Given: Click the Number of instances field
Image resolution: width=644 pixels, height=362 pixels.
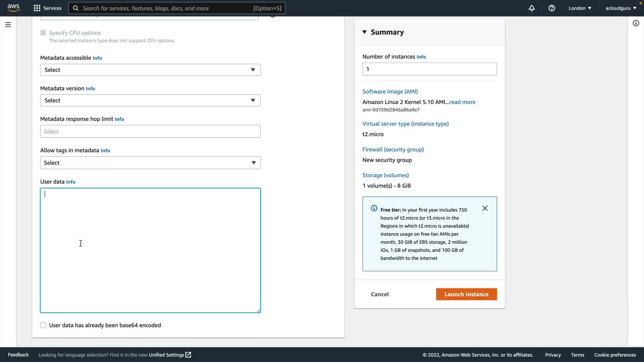Looking at the screenshot, I should [429, 69].
